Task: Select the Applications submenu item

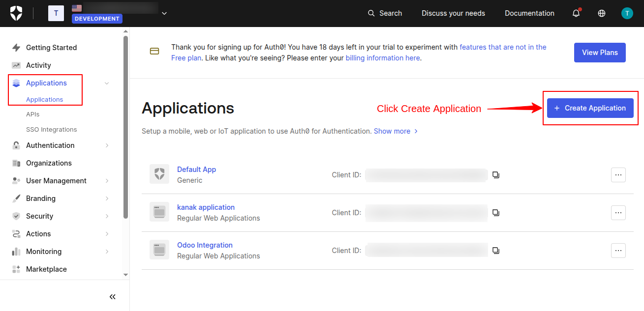Action: coord(44,99)
